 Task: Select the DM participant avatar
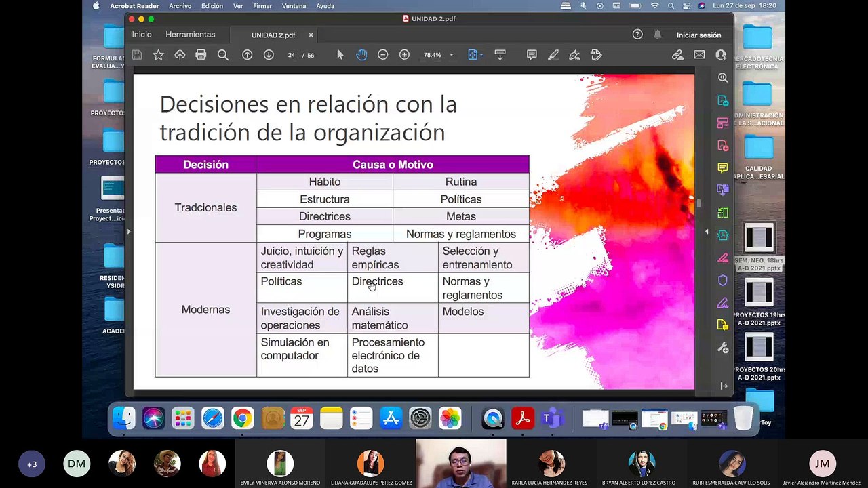point(77,464)
